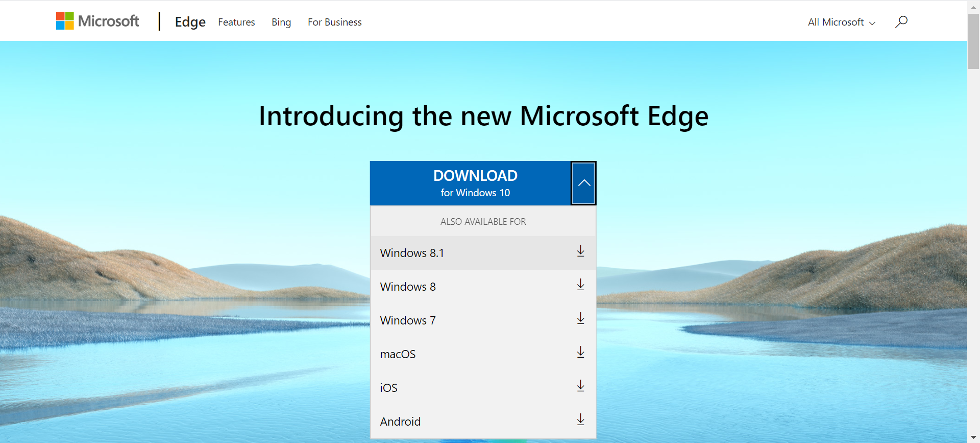Open the For Business menu item
Viewport: 980px width, 443px height.
tap(335, 22)
